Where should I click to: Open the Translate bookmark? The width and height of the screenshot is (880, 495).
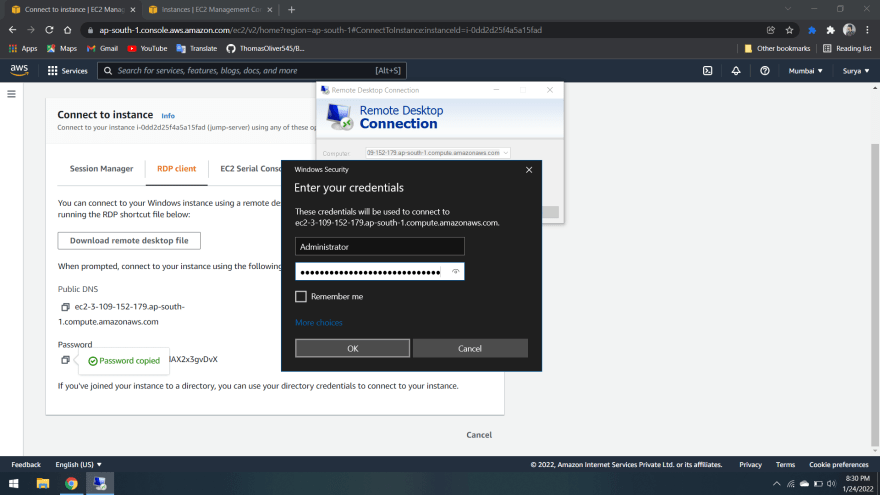196,48
